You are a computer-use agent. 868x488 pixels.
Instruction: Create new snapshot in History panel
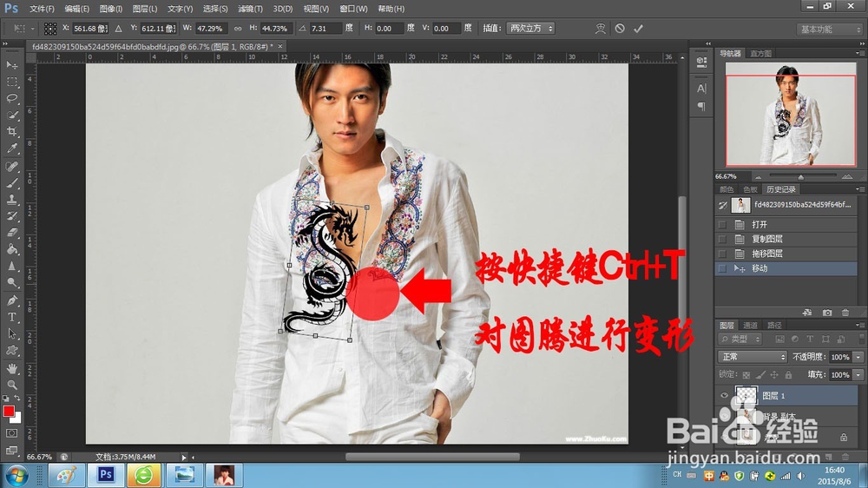826,313
